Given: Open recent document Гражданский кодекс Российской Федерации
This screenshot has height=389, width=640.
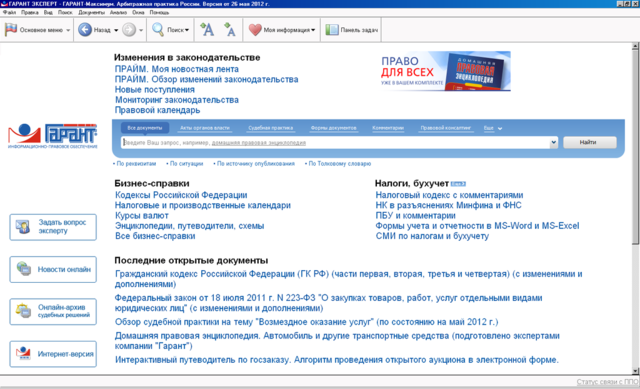Looking at the screenshot, I should [x=349, y=279].
